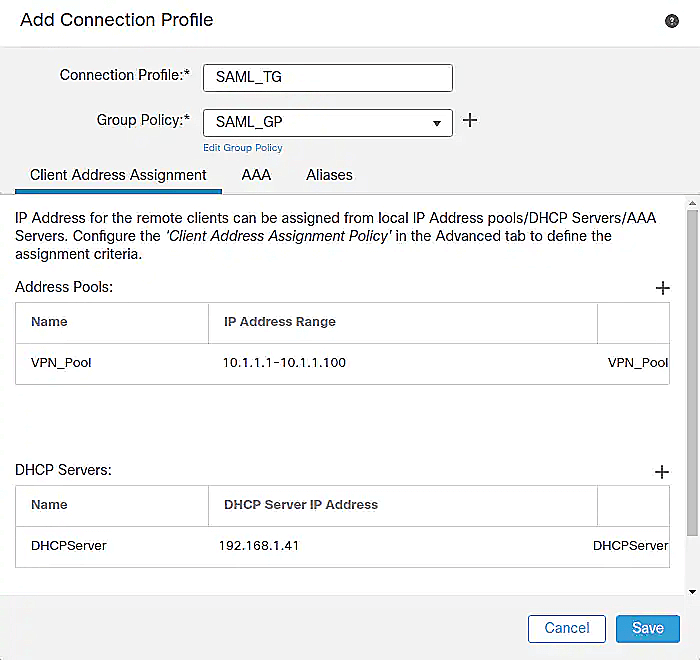700x660 pixels.
Task: Cancel the connection profile dialog
Action: [x=566, y=628]
